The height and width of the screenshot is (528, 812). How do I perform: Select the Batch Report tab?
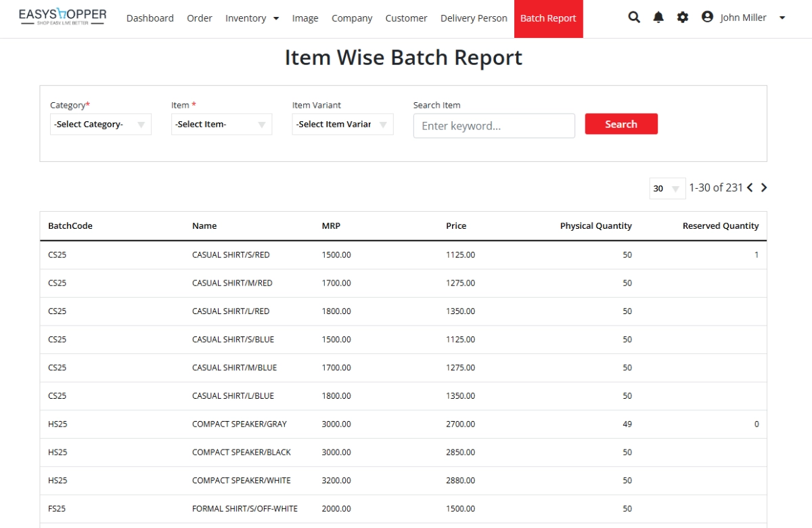(x=548, y=18)
